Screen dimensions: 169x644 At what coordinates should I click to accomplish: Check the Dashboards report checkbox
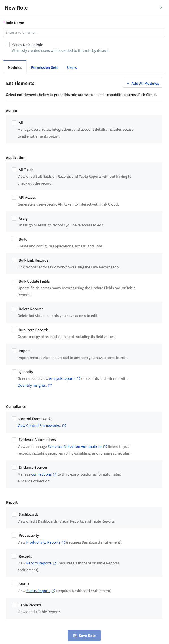click(14, 514)
